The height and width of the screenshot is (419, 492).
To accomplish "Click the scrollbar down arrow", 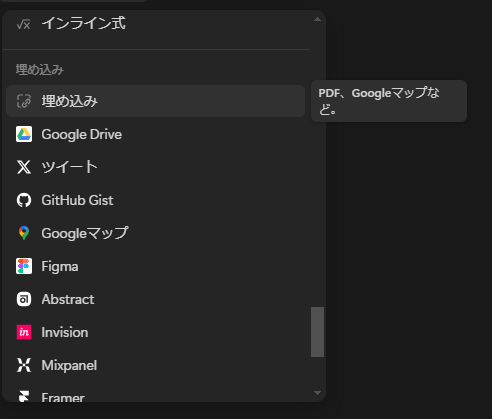I will pyautogui.click(x=317, y=393).
